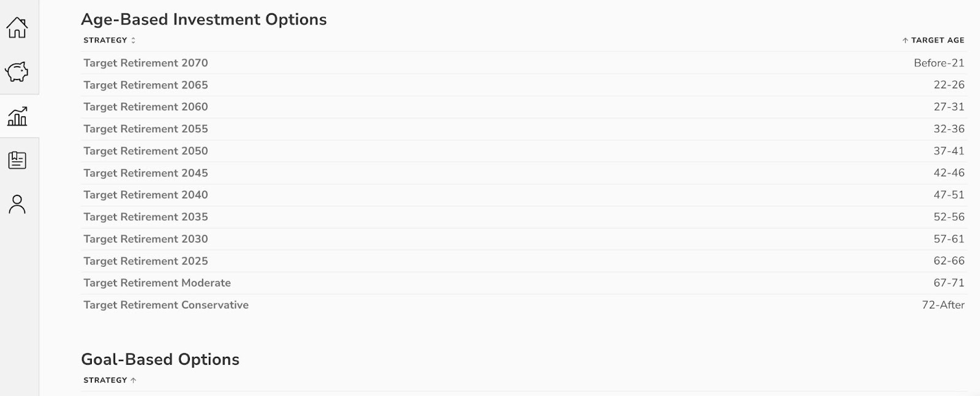Click Target Retirement 2025 strategy

point(146,261)
